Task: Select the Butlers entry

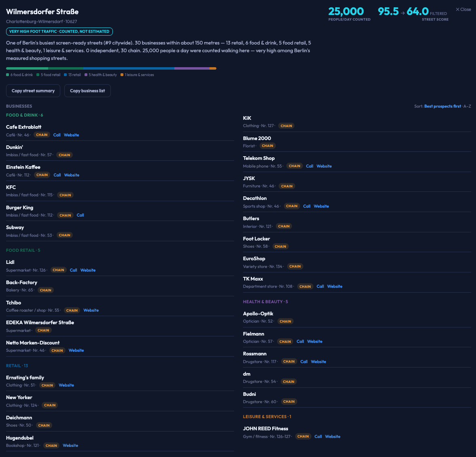Action: 251,219
